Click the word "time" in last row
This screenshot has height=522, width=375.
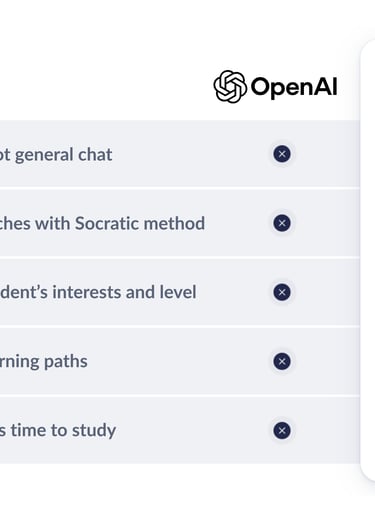(x=28, y=430)
